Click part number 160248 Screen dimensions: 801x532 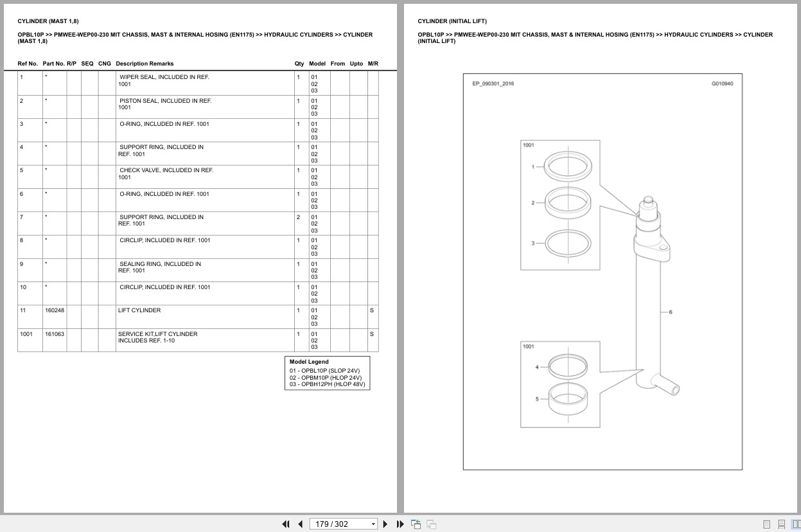pos(55,310)
